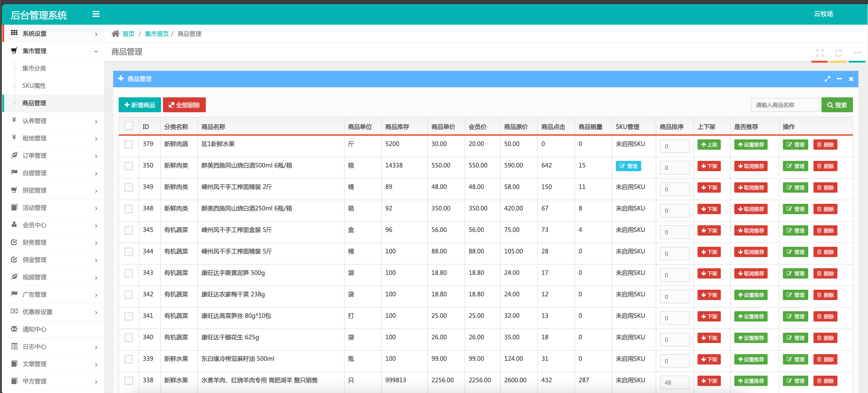868x393 pixels.
Task: Click the 新增商品 button
Action: point(139,105)
